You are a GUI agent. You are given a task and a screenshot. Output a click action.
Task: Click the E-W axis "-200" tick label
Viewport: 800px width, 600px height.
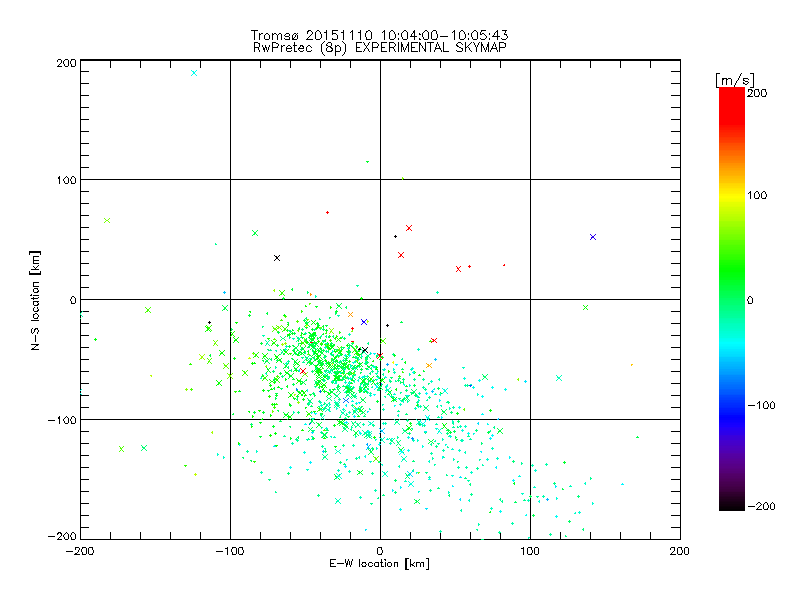pyautogui.click(x=80, y=551)
